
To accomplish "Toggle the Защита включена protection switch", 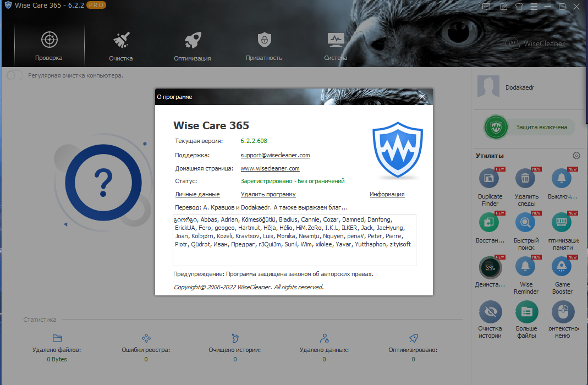I will (529, 127).
